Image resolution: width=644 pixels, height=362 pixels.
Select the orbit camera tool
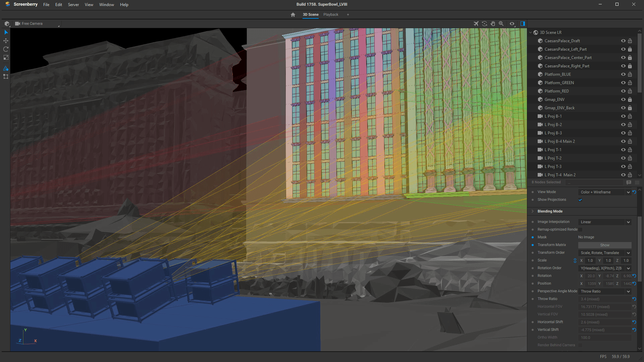pyautogui.click(x=484, y=23)
